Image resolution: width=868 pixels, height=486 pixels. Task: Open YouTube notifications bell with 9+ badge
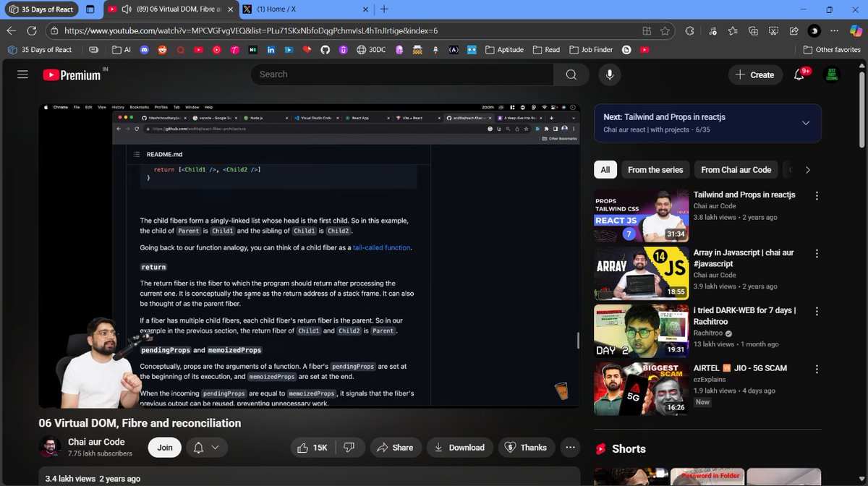[x=799, y=74]
